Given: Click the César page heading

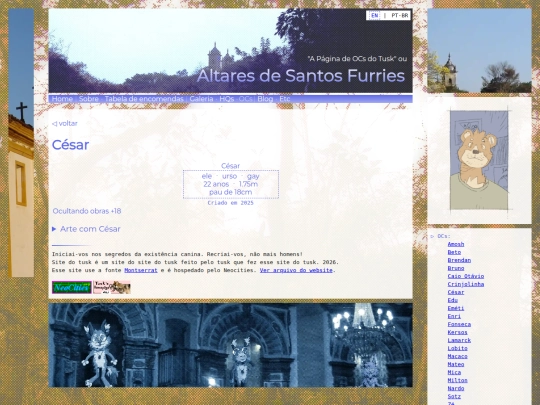Looking at the screenshot, I should tap(70, 145).
